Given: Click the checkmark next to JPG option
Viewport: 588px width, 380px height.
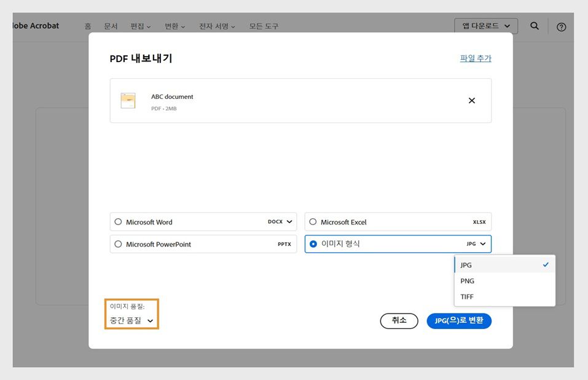Looking at the screenshot, I should [545, 264].
